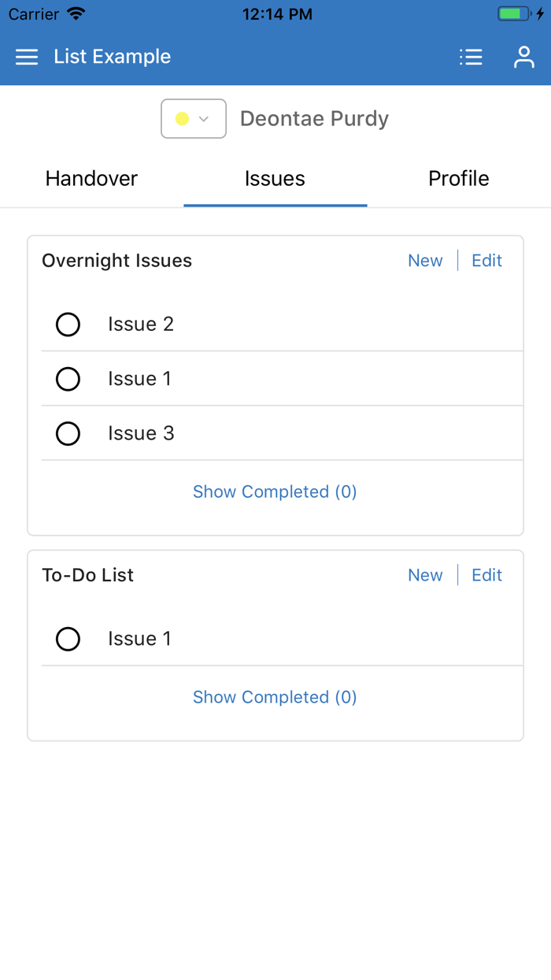
Task: Complete Issue 1 in the To-Do List
Action: point(68,639)
